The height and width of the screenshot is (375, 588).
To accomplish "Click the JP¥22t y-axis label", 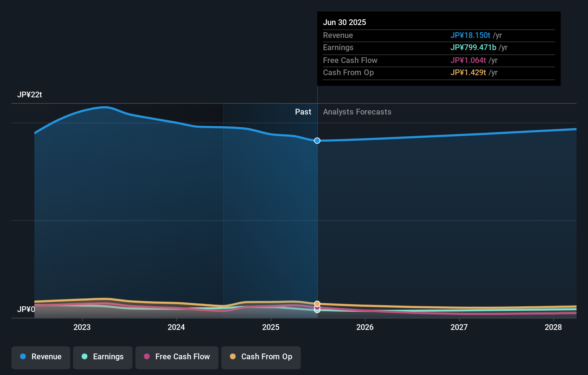I will pos(30,95).
